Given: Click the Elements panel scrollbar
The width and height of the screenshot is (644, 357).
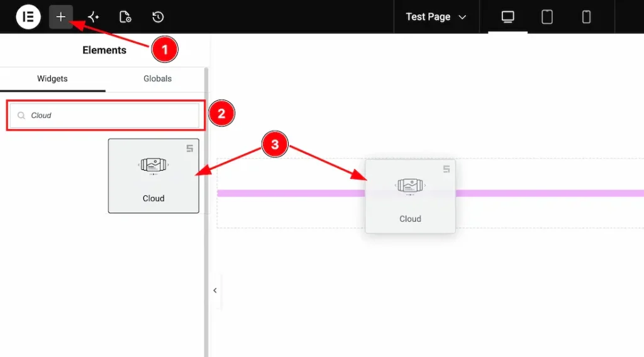Looking at the screenshot, I should pos(206,212).
